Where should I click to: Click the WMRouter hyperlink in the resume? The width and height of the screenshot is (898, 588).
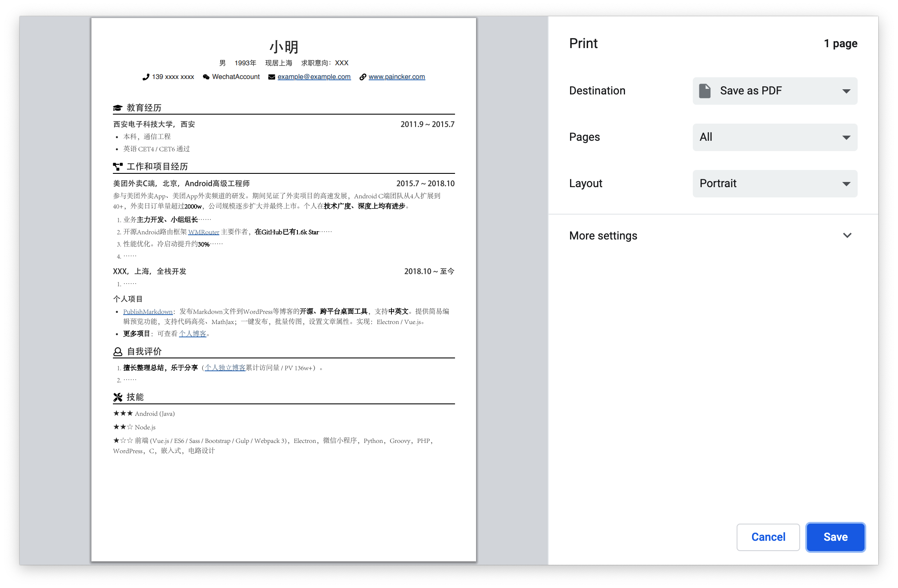click(x=203, y=232)
